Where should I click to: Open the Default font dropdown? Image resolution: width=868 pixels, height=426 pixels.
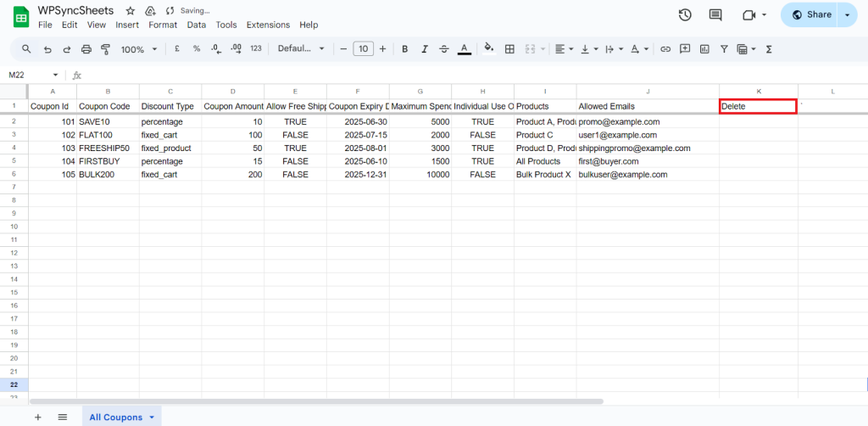click(x=301, y=48)
